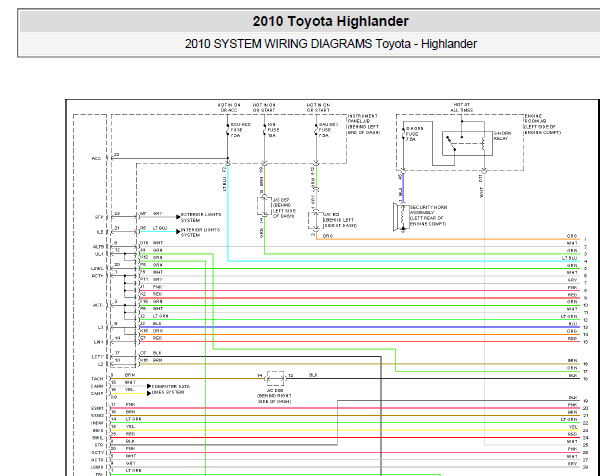Click the ECU-ACC fuse label
Viewport: 600px width, 476px height.
coord(240,130)
